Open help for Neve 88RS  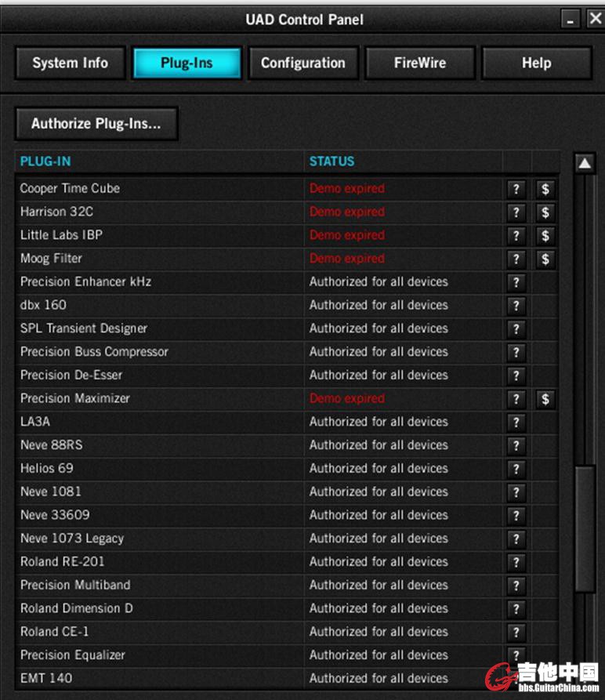[x=516, y=445]
